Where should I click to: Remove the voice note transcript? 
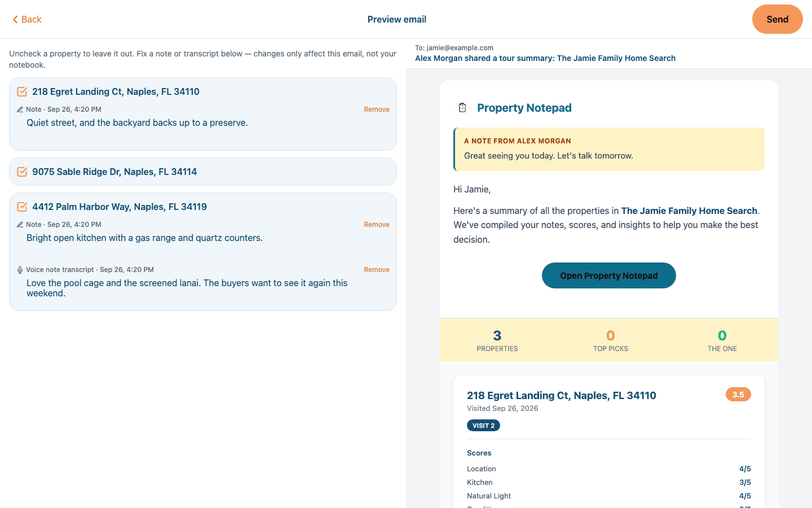tap(377, 270)
